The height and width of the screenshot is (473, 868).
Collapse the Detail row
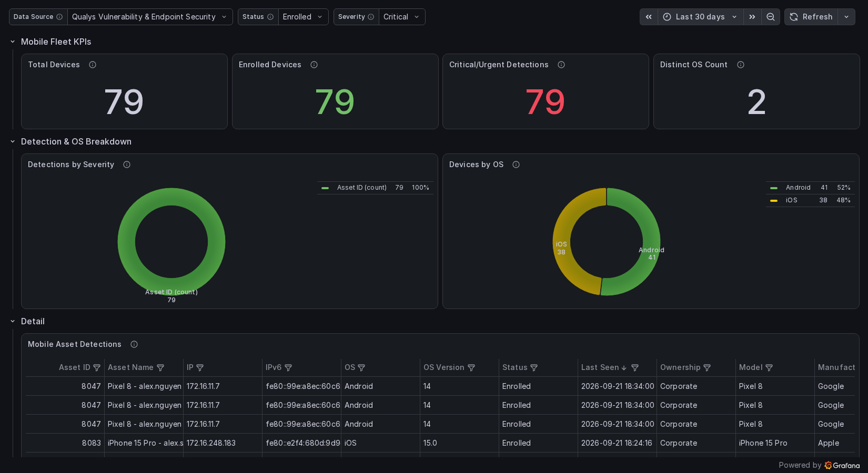coord(13,321)
